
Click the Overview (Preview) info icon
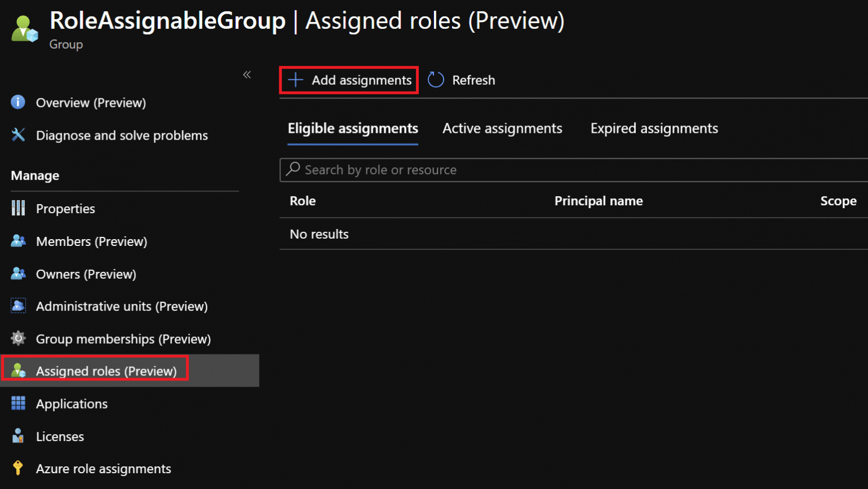click(18, 102)
